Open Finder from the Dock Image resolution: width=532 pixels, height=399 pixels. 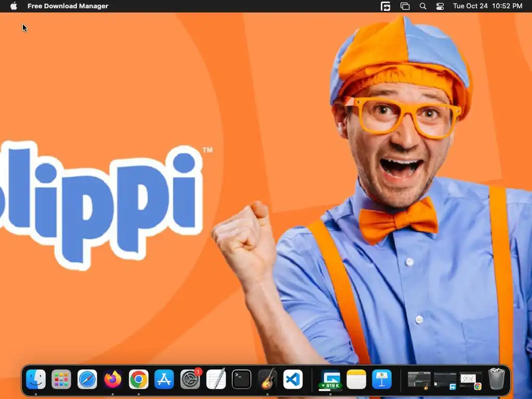click(36, 379)
